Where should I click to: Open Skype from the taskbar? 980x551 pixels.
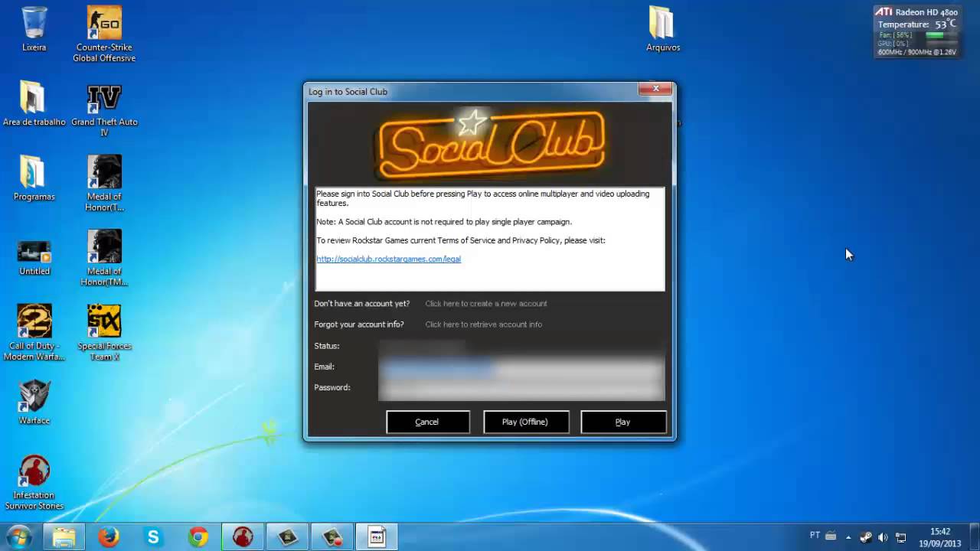[153, 537]
